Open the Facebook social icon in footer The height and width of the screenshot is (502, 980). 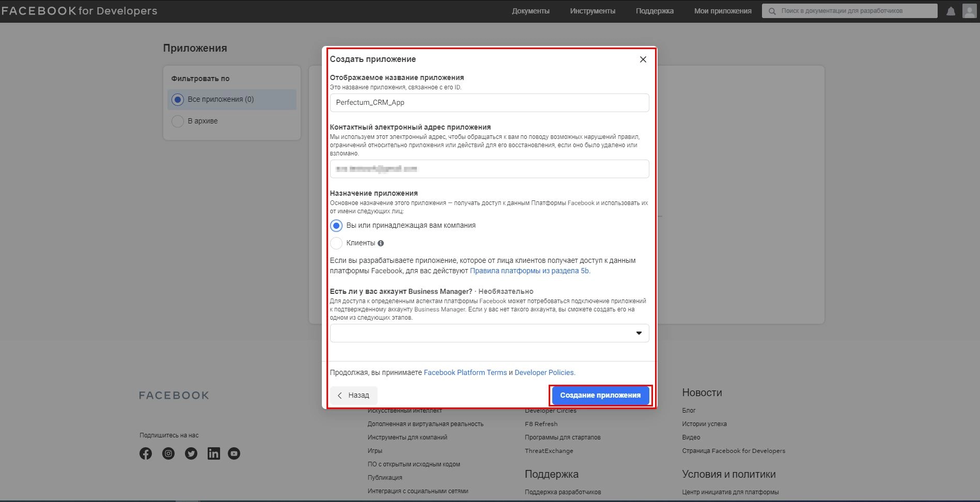tap(146, 453)
